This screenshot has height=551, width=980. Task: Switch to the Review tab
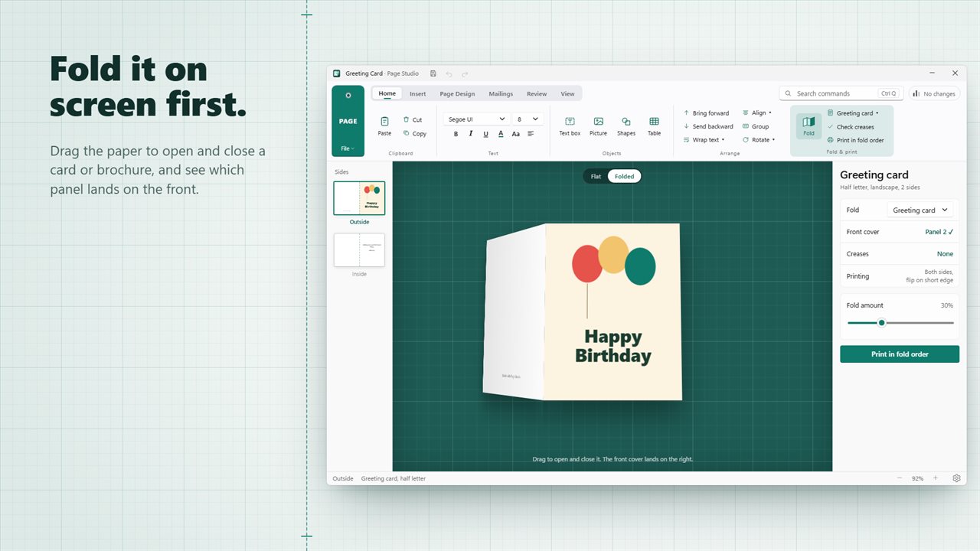pos(537,94)
